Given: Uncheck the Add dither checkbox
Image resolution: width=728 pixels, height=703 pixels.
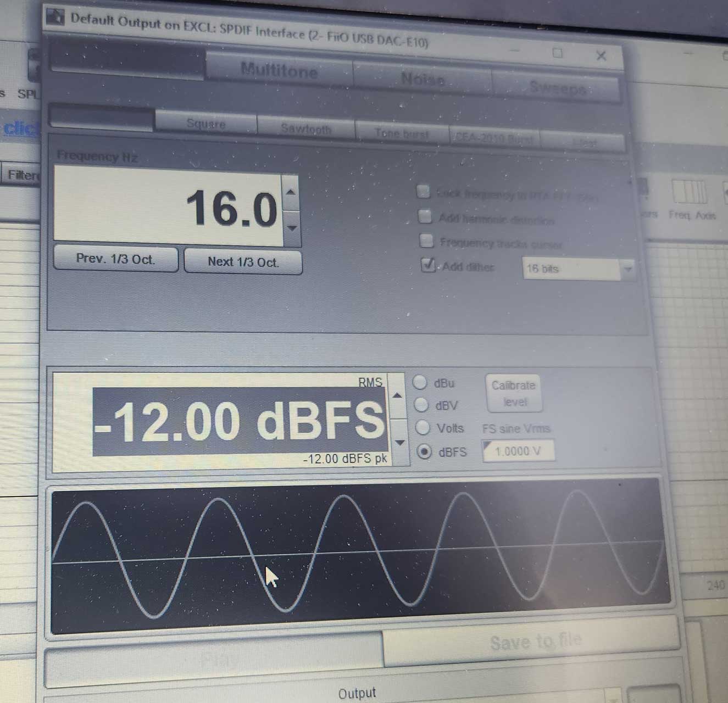Looking at the screenshot, I should [428, 265].
